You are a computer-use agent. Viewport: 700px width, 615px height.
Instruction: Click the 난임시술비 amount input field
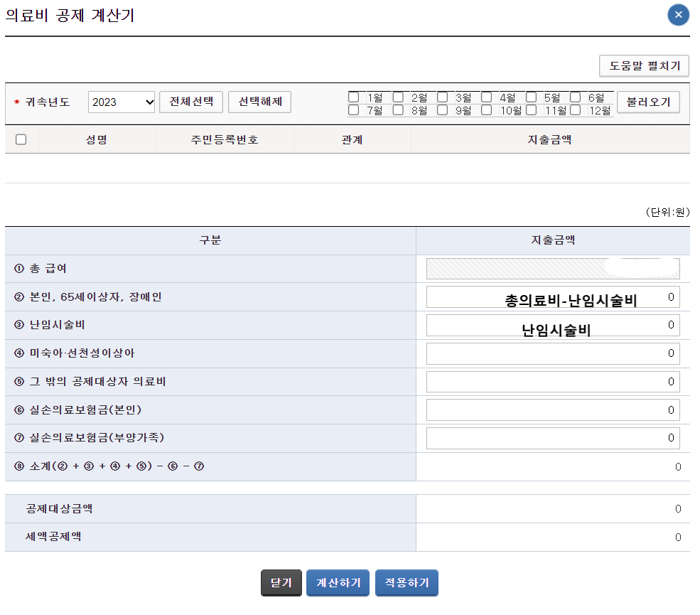coord(553,325)
